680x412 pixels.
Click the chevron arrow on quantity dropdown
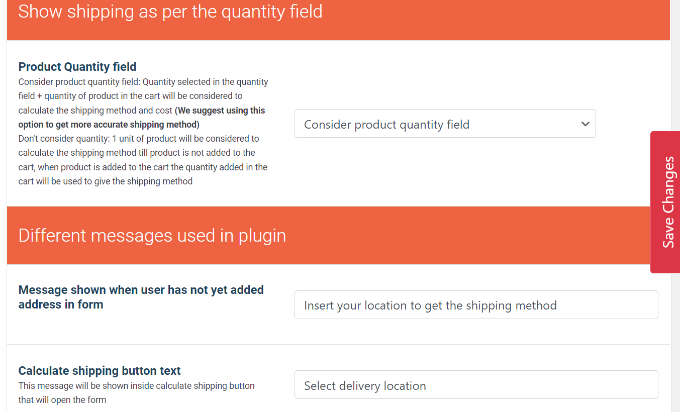click(x=585, y=124)
